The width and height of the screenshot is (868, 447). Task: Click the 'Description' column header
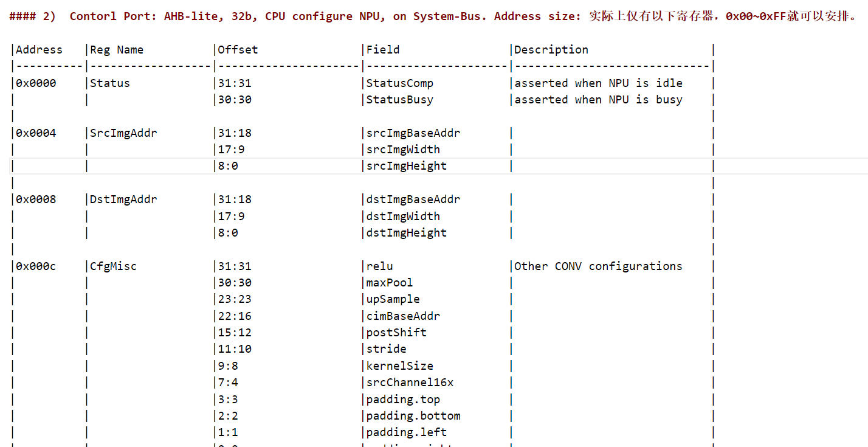(x=551, y=50)
